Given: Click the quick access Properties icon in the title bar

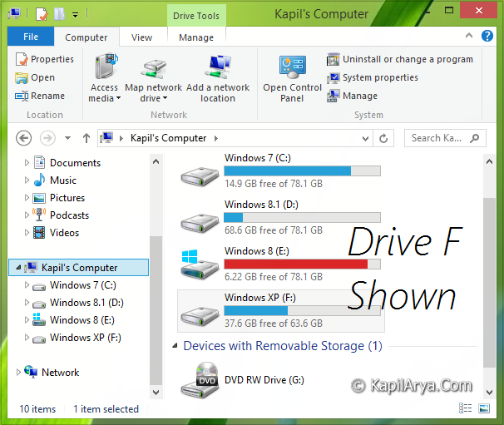Looking at the screenshot, I should (42, 14).
